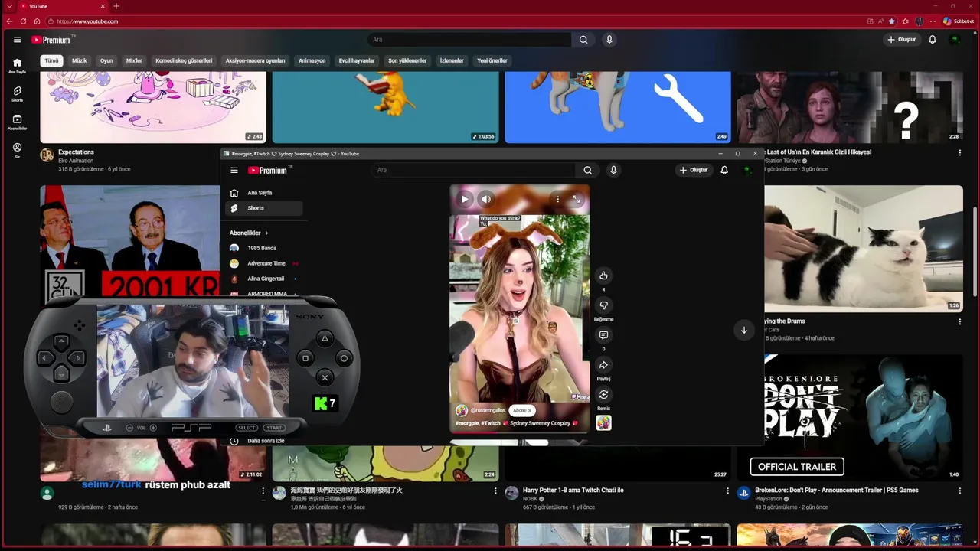The height and width of the screenshot is (551, 980).
Task: Click the browser home icon
Action: point(37,21)
